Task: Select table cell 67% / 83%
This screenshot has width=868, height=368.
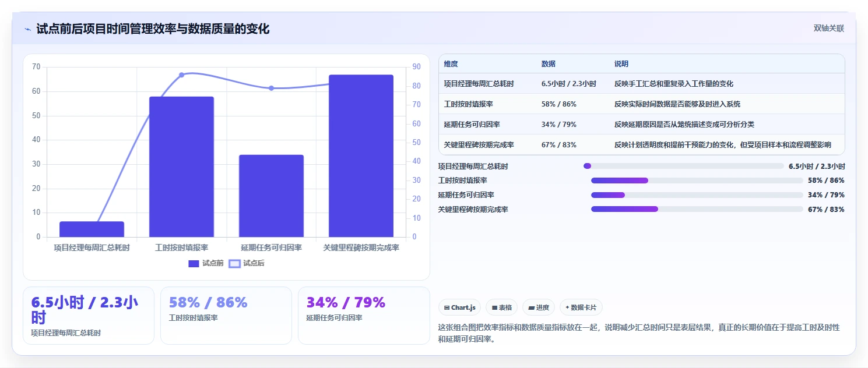Action: (x=559, y=145)
